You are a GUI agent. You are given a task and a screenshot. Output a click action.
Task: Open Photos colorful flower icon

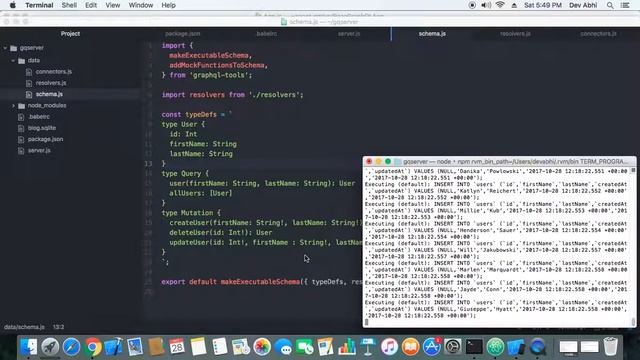pos(262,347)
